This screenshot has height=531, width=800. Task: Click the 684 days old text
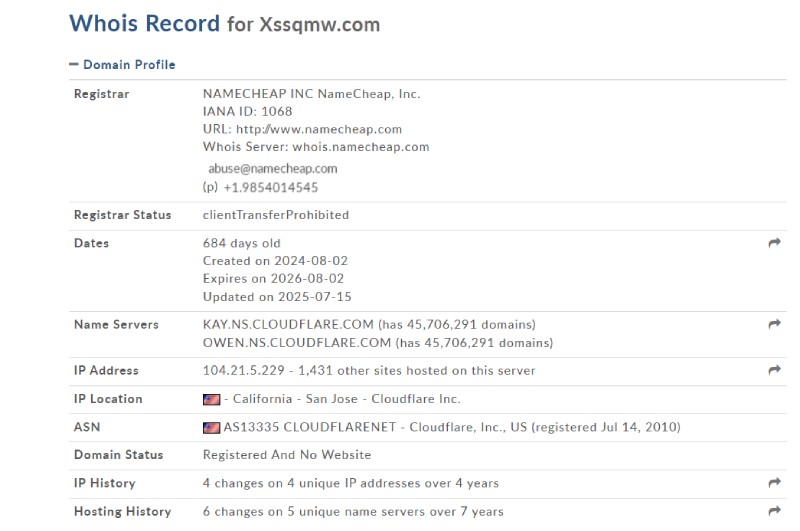coord(241,243)
